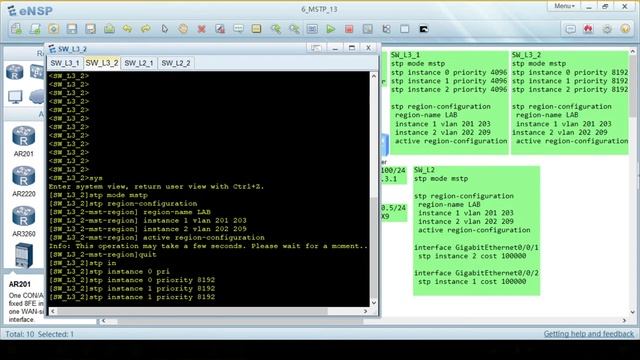The image size is (640, 360).
Task: Click the Save As toolbar icon
Action: [x=90, y=29]
